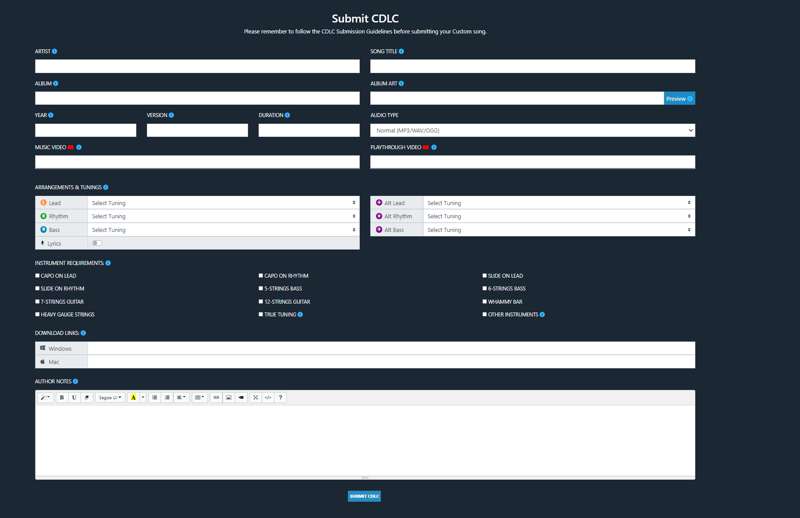This screenshot has height=518, width=800.
Task: Toggle bold formatting in Author Notes editor
Action: coord(62,397)
